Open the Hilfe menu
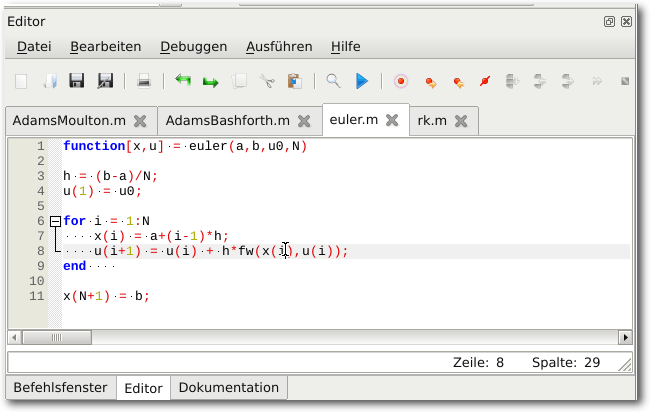 pos(345,46)
